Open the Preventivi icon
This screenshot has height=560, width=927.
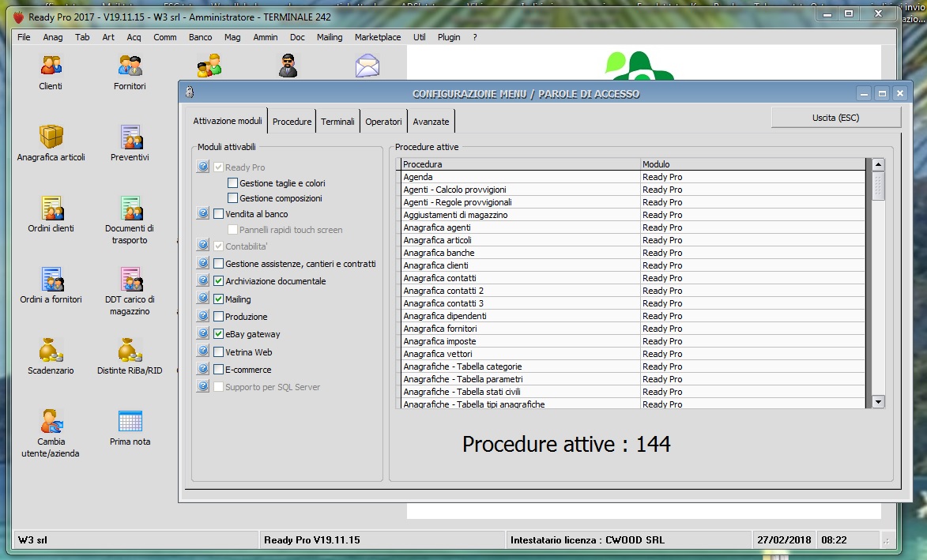pyautogui.click(x=130, y=137)
